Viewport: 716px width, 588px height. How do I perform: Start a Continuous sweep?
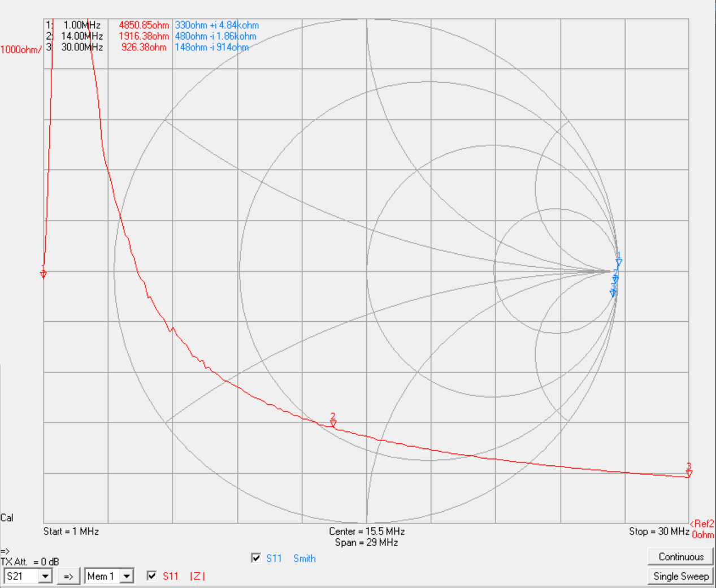coord(681,556)
